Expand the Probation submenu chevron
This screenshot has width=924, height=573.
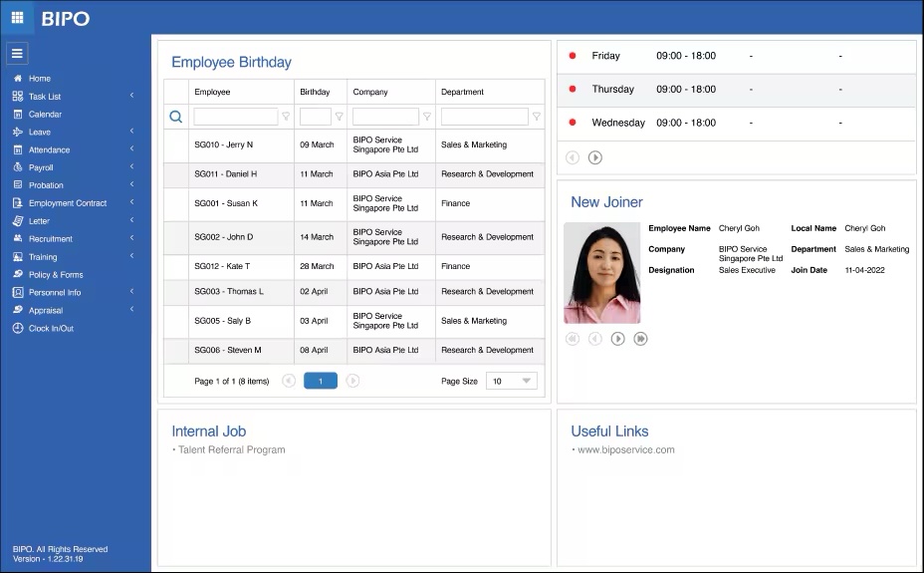coord(132,184)
